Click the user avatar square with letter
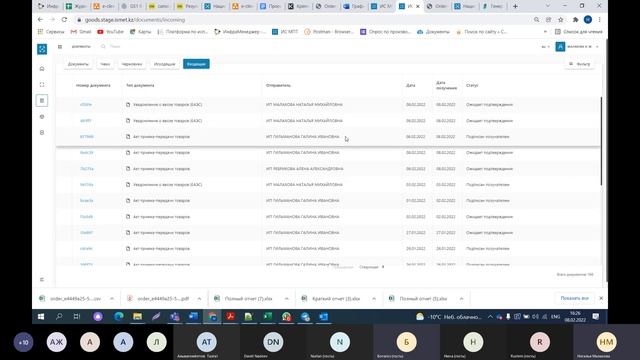This screenshot has width=640, height=360. click(x=560, y=47)
